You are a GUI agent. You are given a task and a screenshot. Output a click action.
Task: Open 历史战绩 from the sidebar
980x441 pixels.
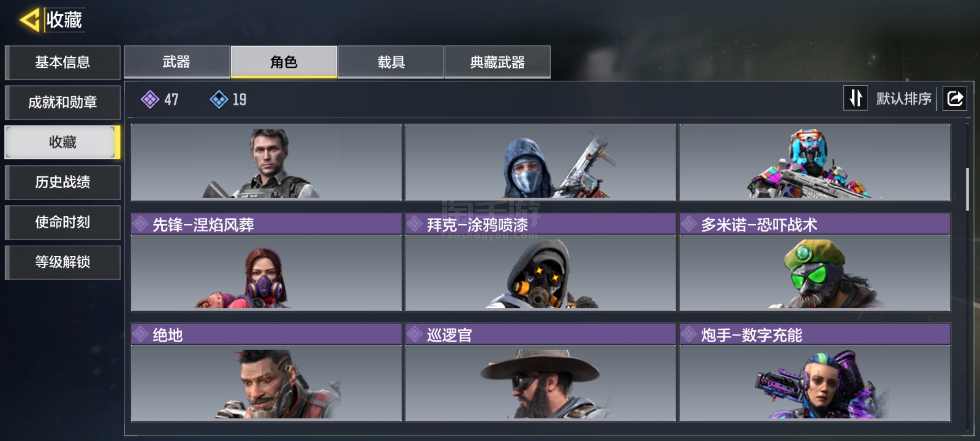click(x=63, y=182)
